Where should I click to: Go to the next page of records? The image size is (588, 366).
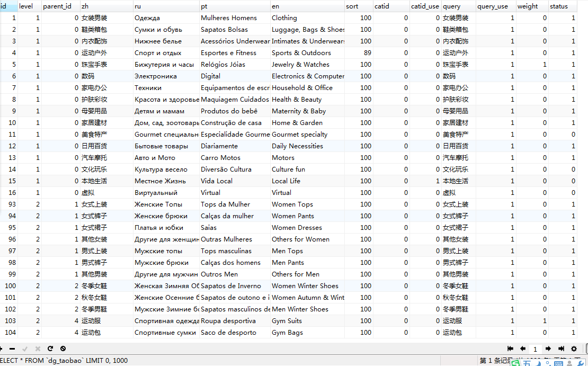click(548, 349)
